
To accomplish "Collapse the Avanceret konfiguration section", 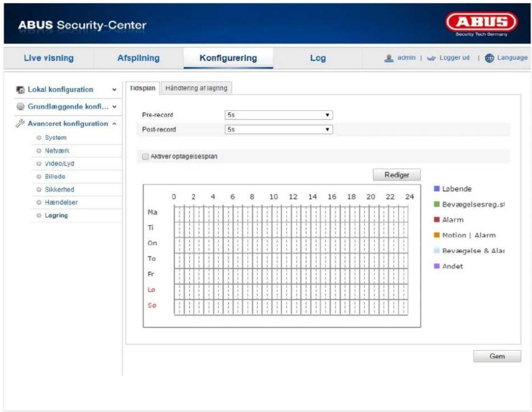I will pyautogui.click(x=114, y=124).
